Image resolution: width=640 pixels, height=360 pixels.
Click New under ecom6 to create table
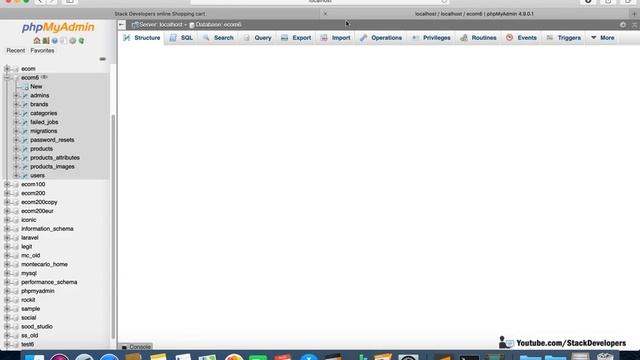point(36,87)
